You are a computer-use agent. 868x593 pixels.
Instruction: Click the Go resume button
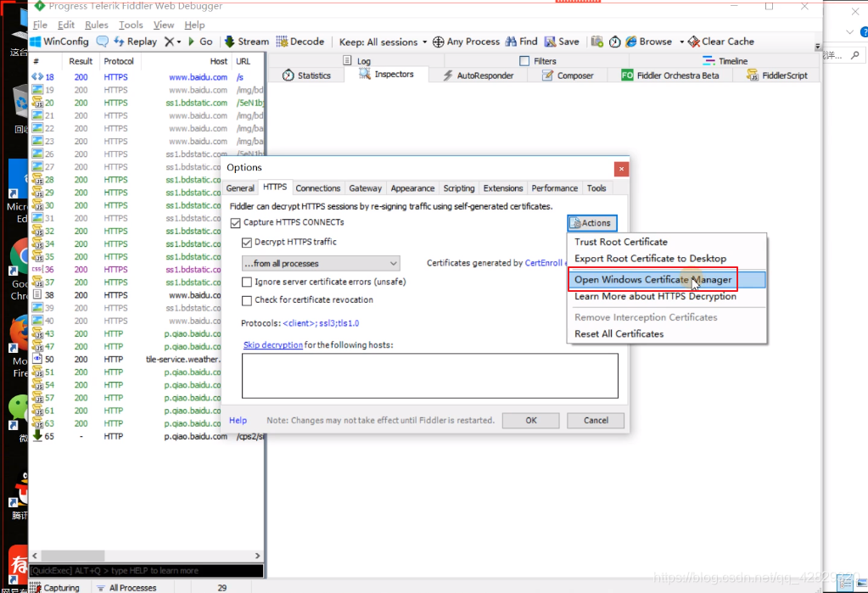pyautogui.click(x=200, y=42)
